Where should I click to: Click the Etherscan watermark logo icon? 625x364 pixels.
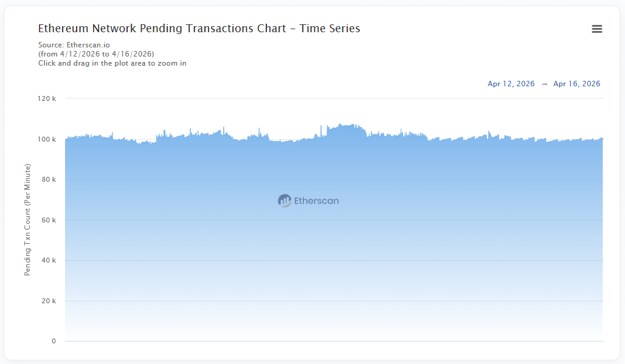[285, 201]
